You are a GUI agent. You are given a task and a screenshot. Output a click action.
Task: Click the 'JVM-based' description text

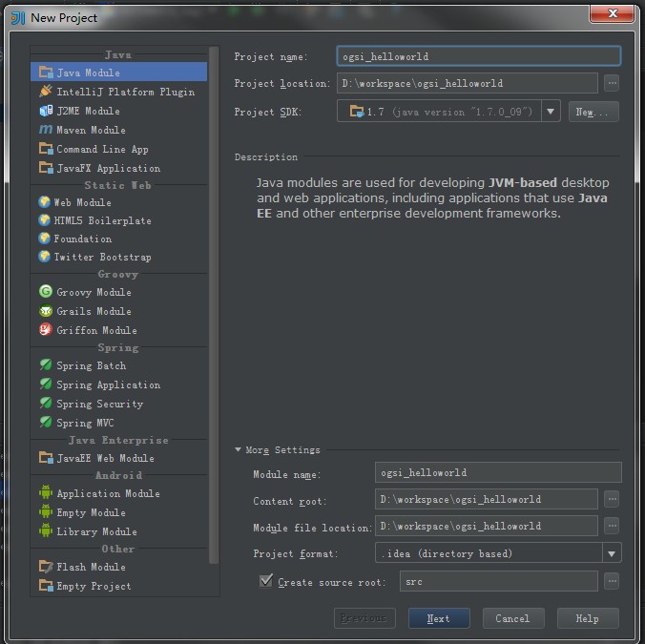523,182
